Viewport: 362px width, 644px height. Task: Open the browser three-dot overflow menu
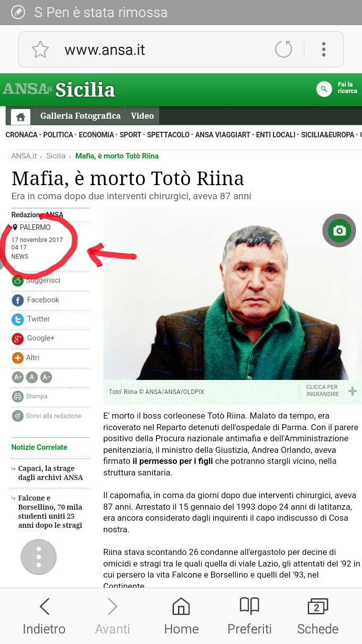pyautogui.click(x=324, y=49)
